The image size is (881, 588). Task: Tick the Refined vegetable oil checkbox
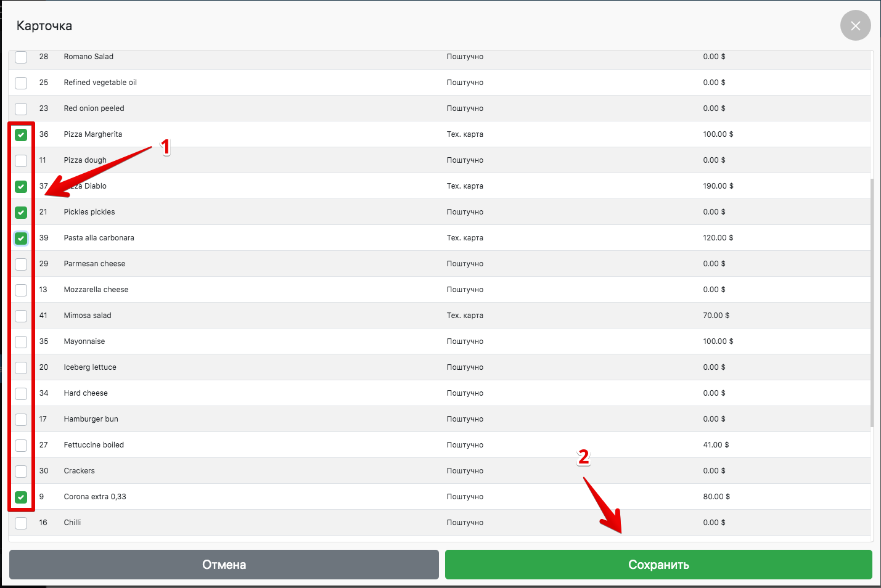[21, 83]
